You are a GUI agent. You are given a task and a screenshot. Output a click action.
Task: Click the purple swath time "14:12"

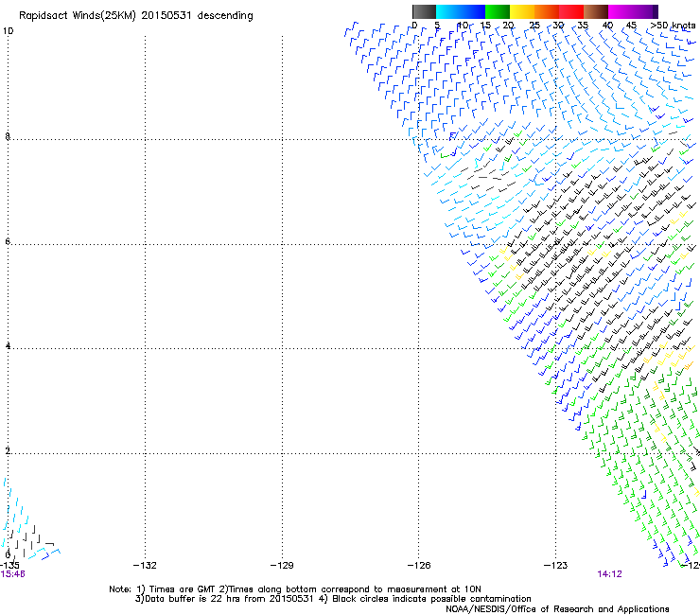coord(609,574)
